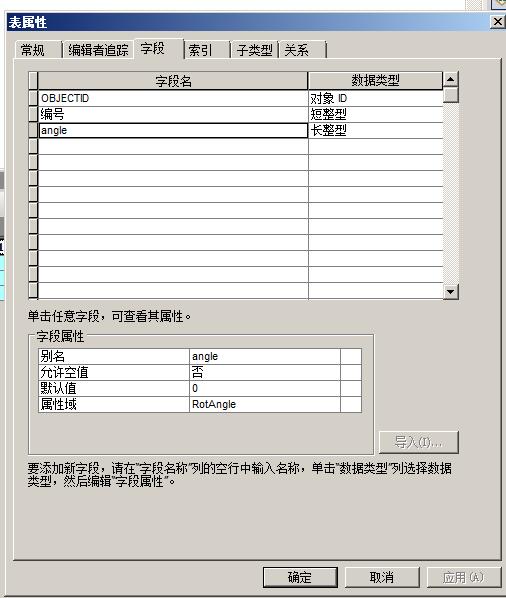This screenshot has width=506, height=598.
Task: Switch to the 常规 tab
Action: (38, 50)
